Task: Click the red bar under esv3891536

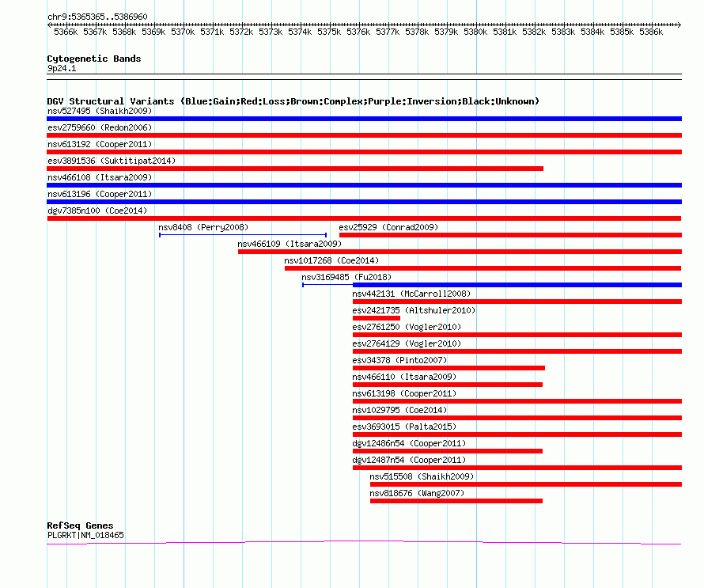Action: [x=295, y=169]
